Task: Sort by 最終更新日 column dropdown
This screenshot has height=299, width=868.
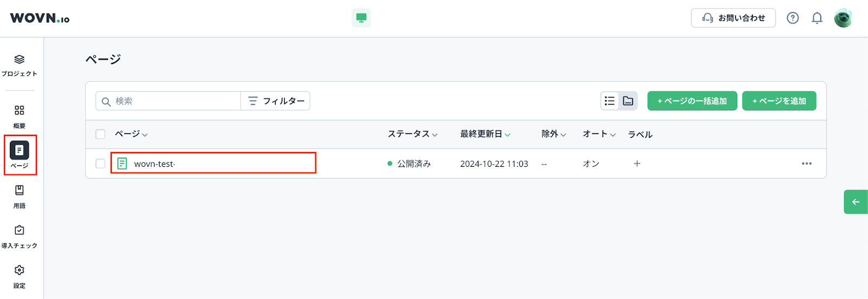Action: tap(485, 134)
